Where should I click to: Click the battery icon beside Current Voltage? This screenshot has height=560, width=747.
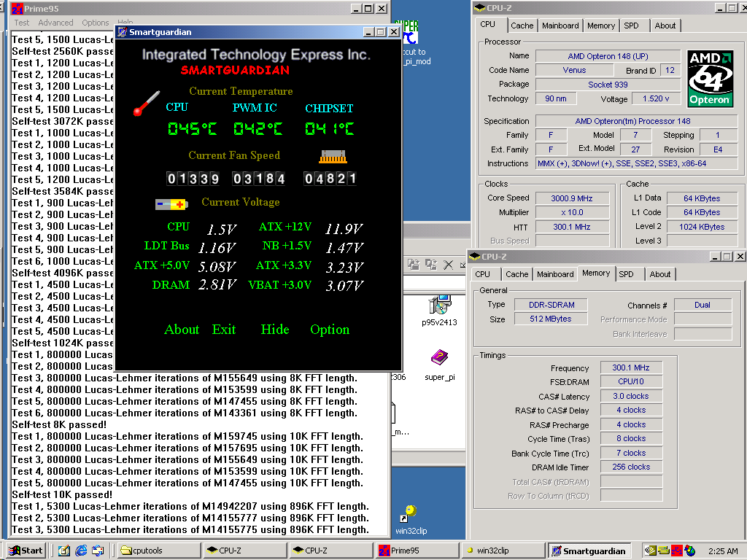pyautogui.click(x=171, y=204)
